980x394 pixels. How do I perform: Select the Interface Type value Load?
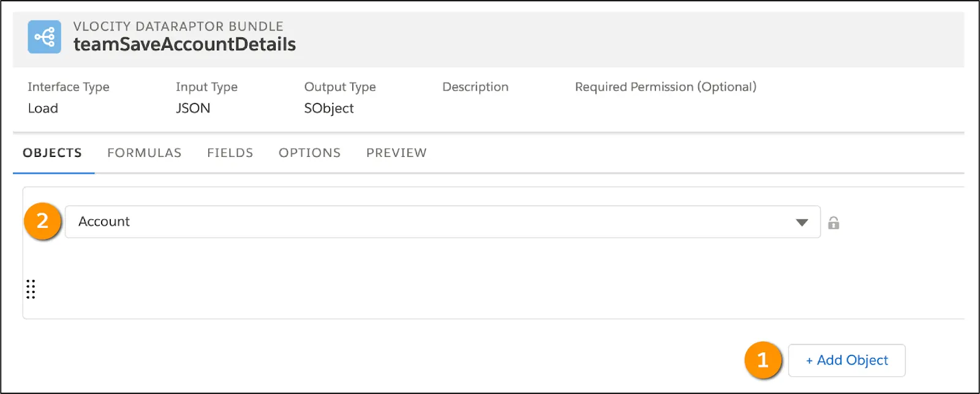(x=43, y=108)
